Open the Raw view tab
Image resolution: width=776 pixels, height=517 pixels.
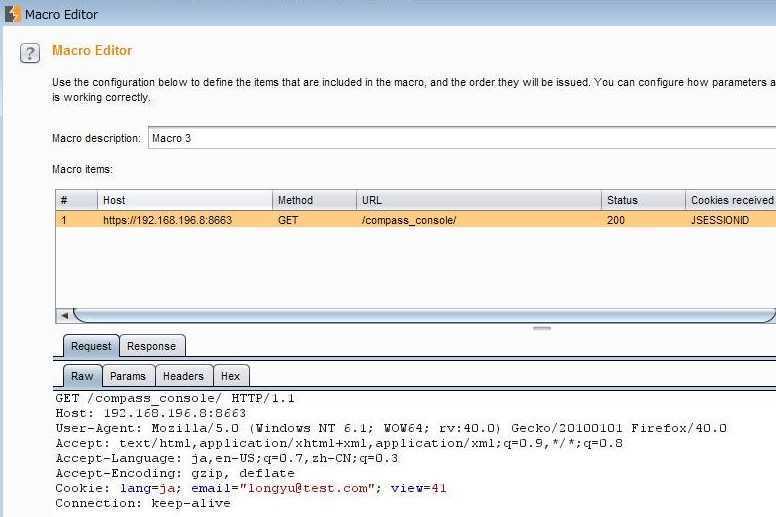click(82, 376)
